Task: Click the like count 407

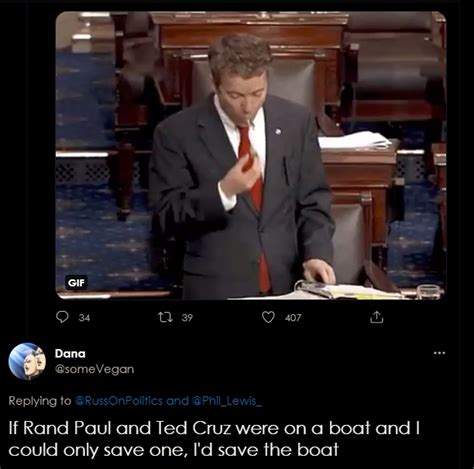Action: (293, 318)
